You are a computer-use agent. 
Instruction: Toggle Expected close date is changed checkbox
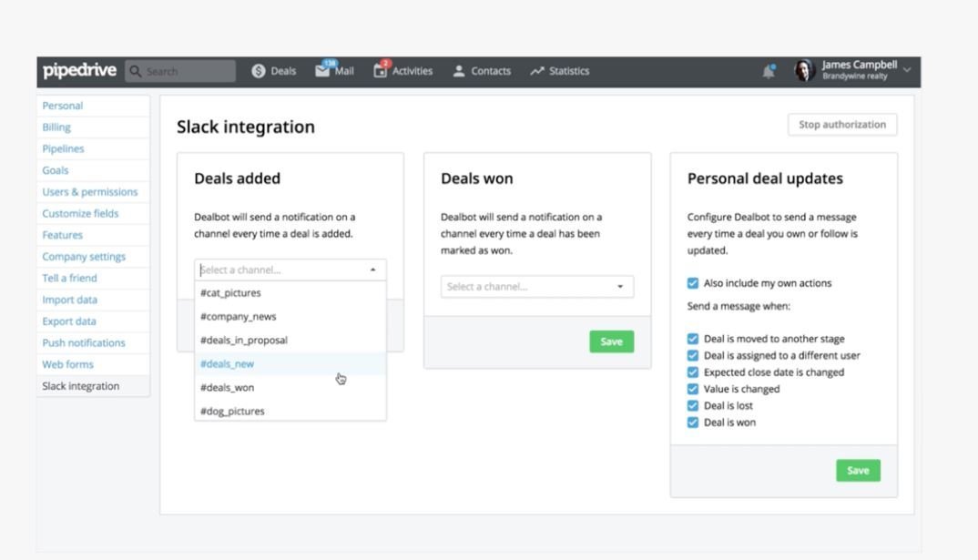click(692, 372)
